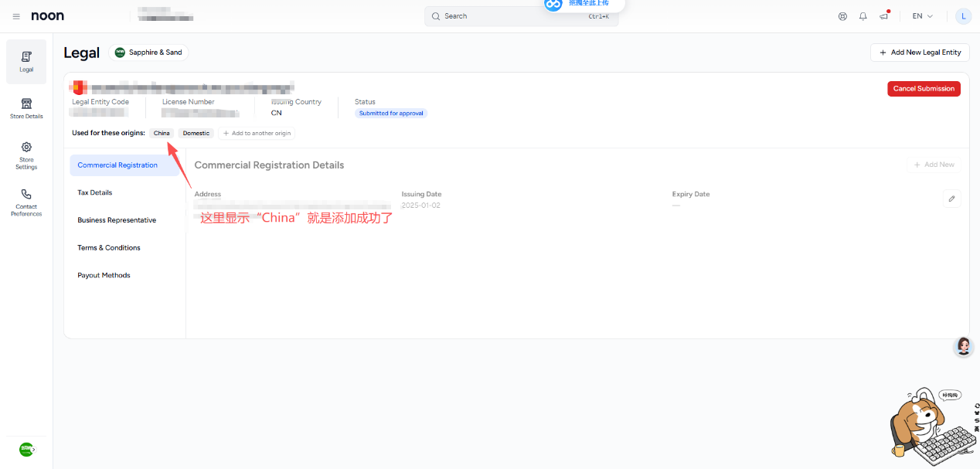This screenshot has height=469, width=980.
Task: Open the Legal sidebar section
Action: point(26,62)
